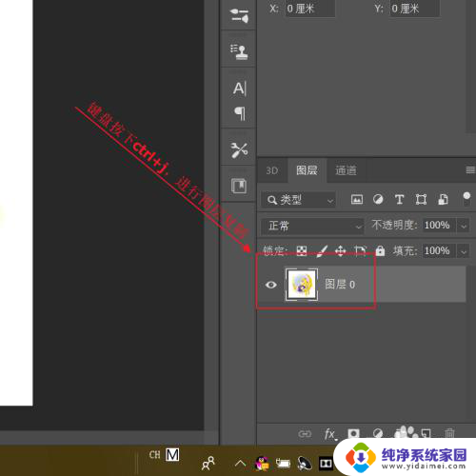Screen dimensions: 476x476
Task: Lock transparent pixels of the layer
Action: [301, 250]
